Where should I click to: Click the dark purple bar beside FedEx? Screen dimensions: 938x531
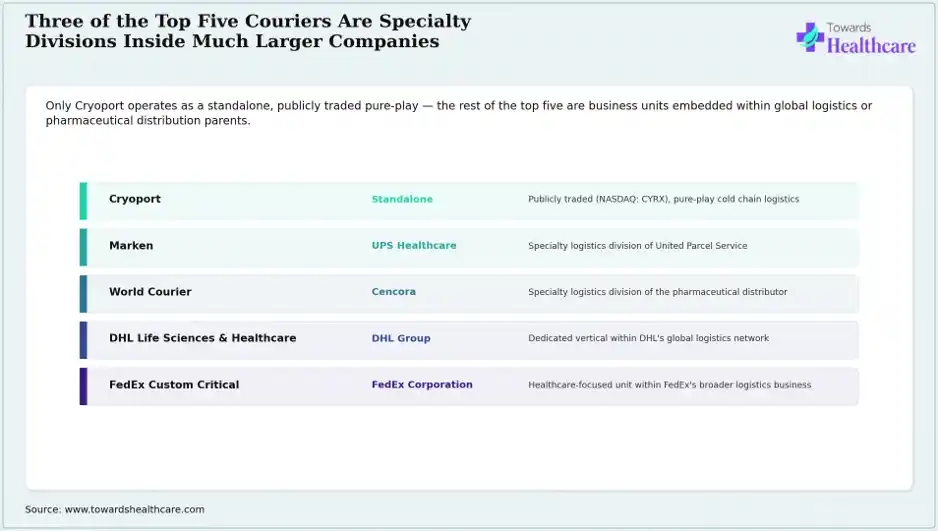pyautogui.click(x=83, y=386)
